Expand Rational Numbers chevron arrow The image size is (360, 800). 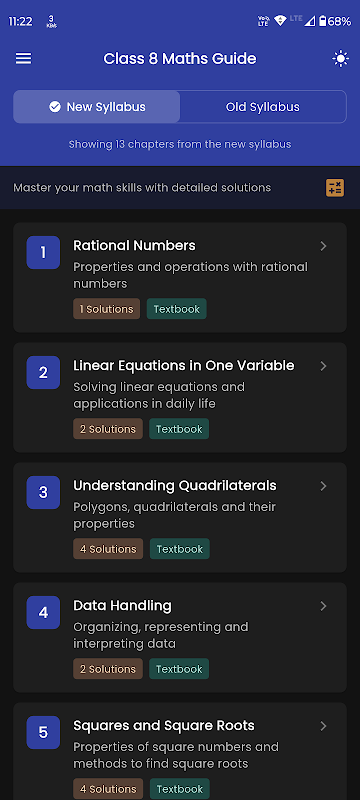coord(323,246)
